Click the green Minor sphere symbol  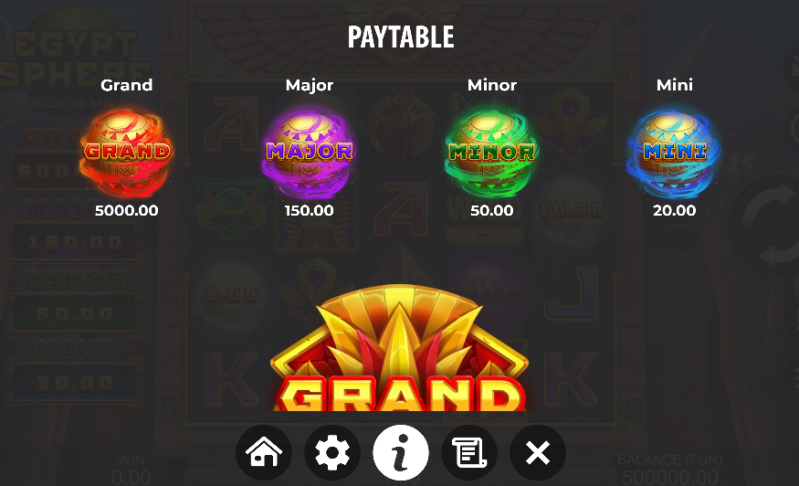tap(492, 152)
